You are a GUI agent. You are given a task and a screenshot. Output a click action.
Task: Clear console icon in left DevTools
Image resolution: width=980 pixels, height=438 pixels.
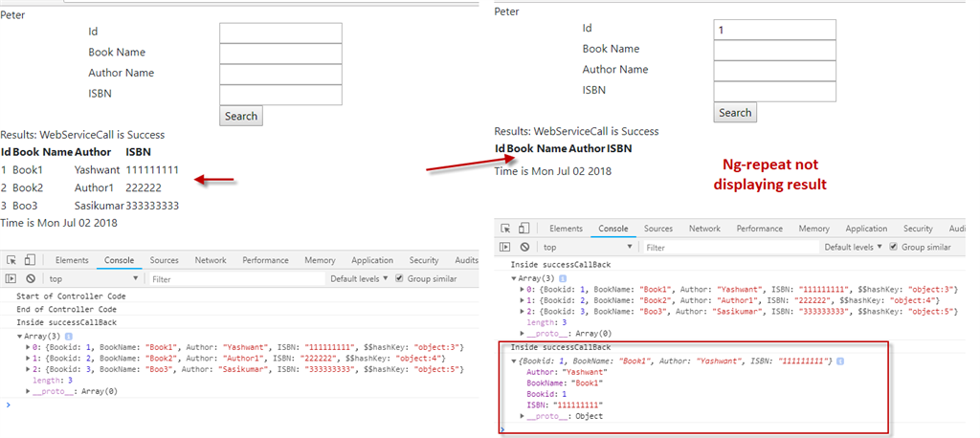pyautogui.click(x=30, y=278)
